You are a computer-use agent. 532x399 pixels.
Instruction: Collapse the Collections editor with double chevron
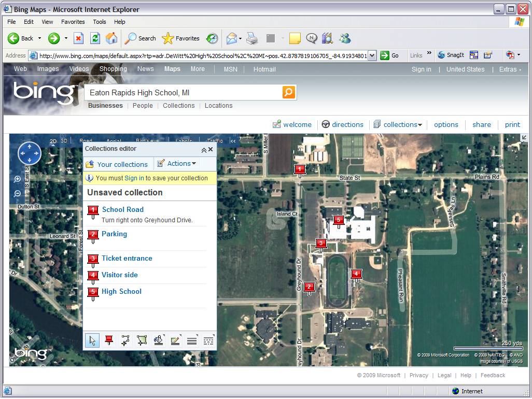[x=204, y=150]
